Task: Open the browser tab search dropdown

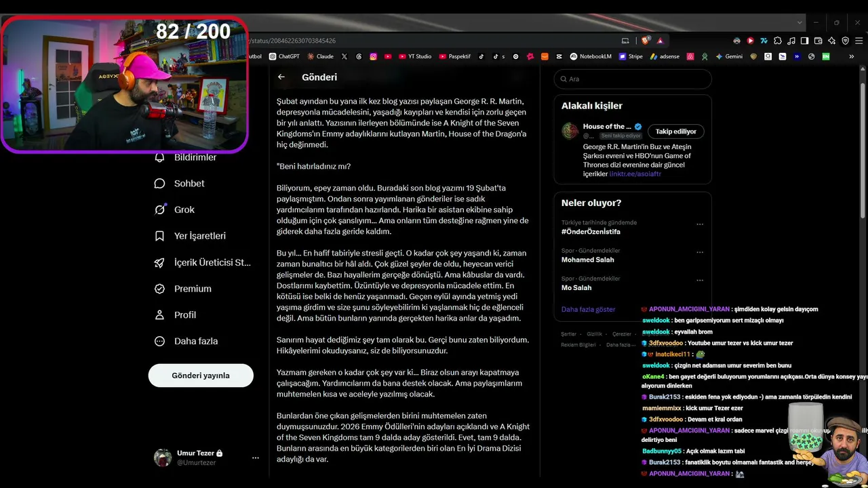Action: coord(800,22)
